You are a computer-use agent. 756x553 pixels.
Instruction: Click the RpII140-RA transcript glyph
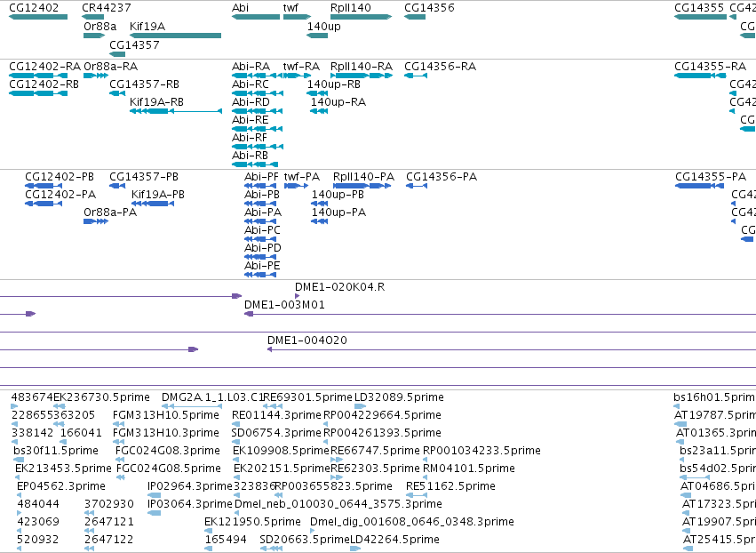[x=362, y=76]
